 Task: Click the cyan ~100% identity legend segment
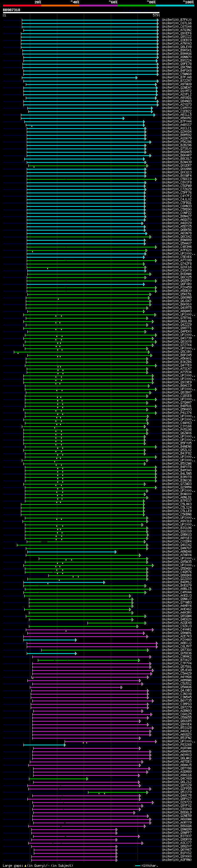tap(175, 6)
